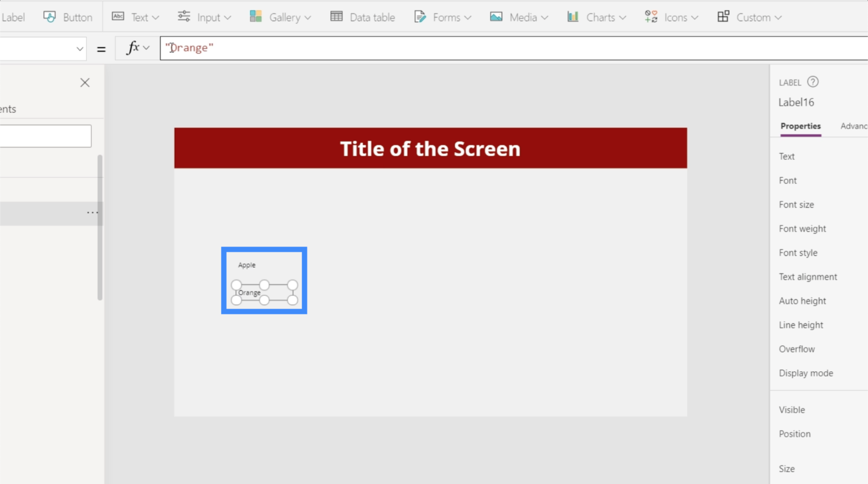Click the search box in left panel
Image resolution: width=868 pixels, height=484 pixels.
coord(45,136)
